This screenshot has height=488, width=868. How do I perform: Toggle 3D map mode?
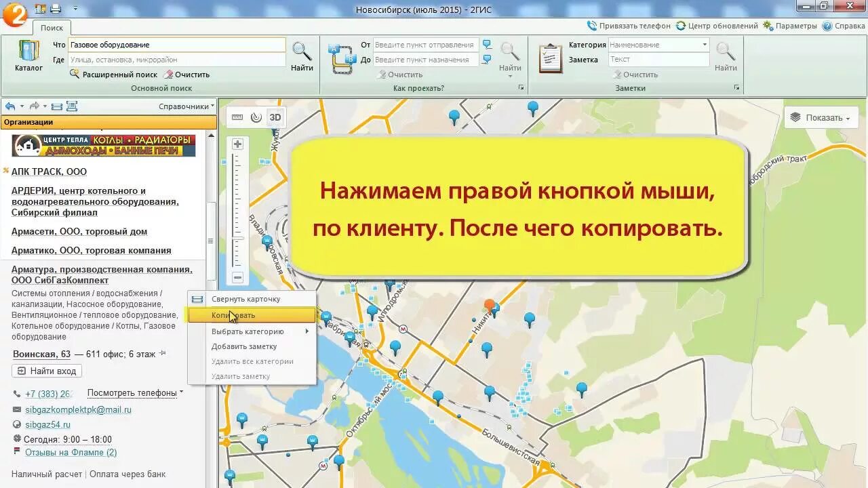click(275, 117)
